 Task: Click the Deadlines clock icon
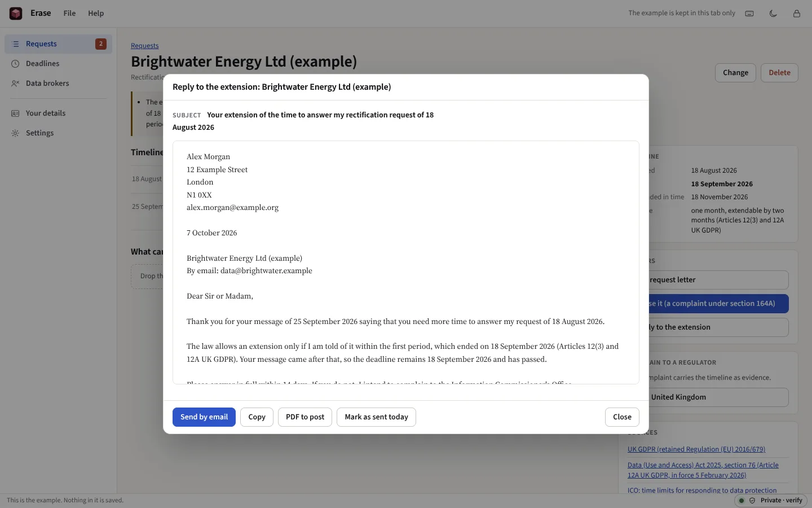click(x=16, y=64)
